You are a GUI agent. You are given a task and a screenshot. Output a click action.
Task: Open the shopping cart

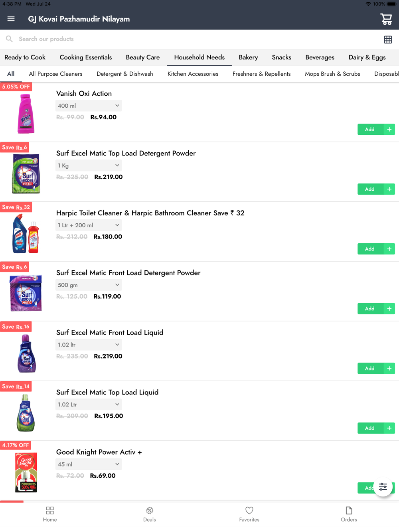(386, 19)
